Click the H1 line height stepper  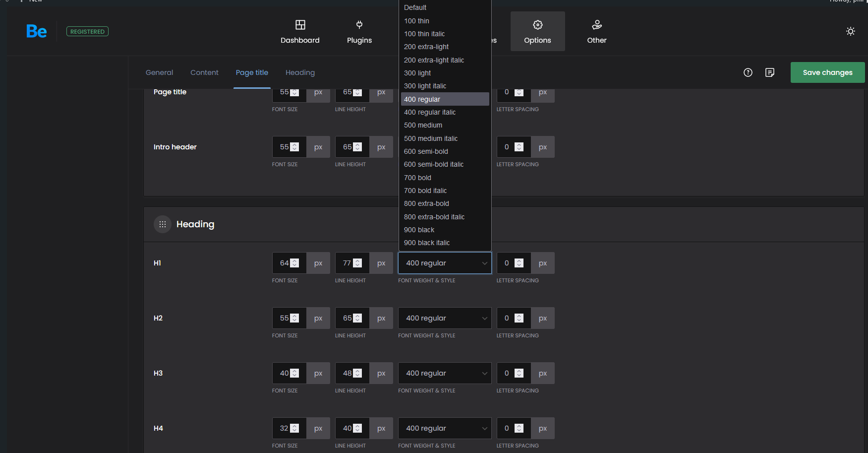click(x=357, y=263)
